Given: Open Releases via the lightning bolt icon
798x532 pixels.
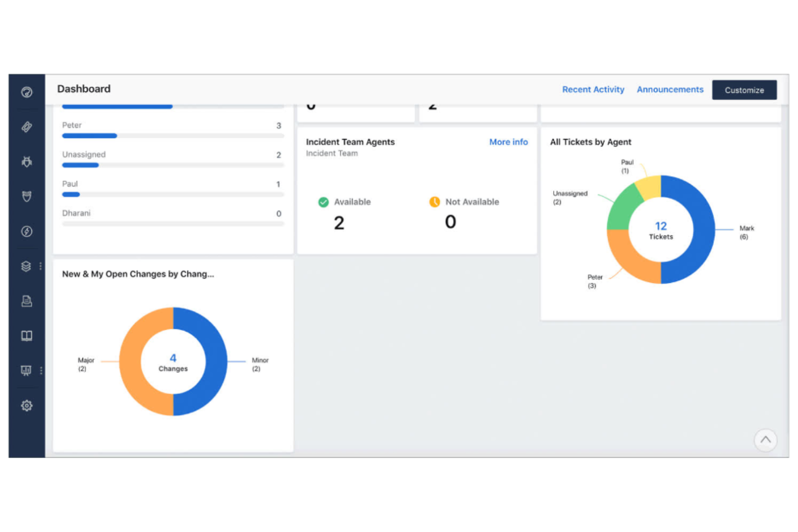Looking at the screenshot, I should click(26, 231).
